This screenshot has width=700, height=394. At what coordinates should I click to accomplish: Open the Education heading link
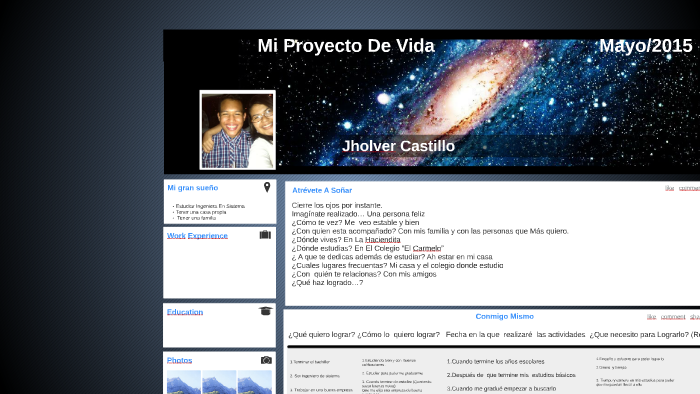pos(185,312)
